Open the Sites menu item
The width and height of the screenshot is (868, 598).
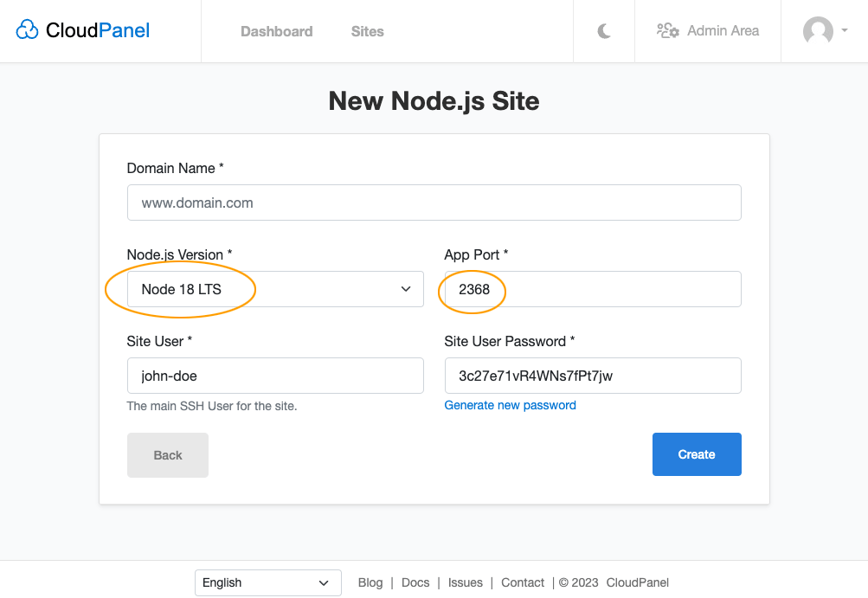coord(367,31)
